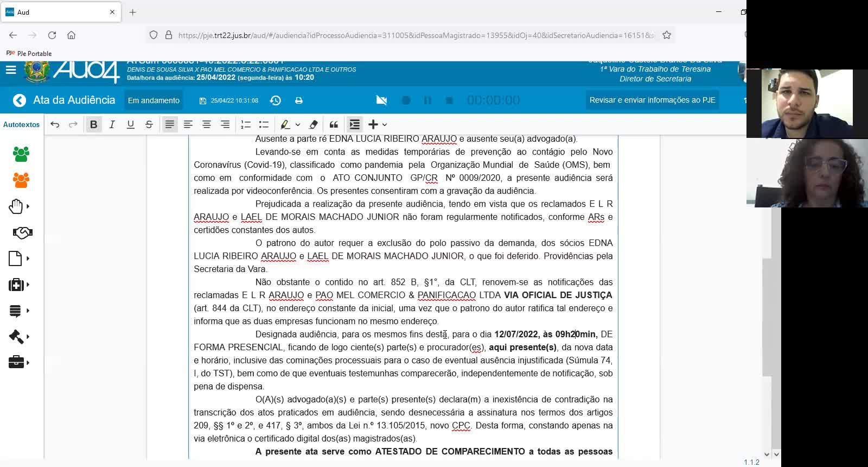The image size is (868, 467).
Task: Open the tracking protection shield icon
Action: click(x=154, y=35)
